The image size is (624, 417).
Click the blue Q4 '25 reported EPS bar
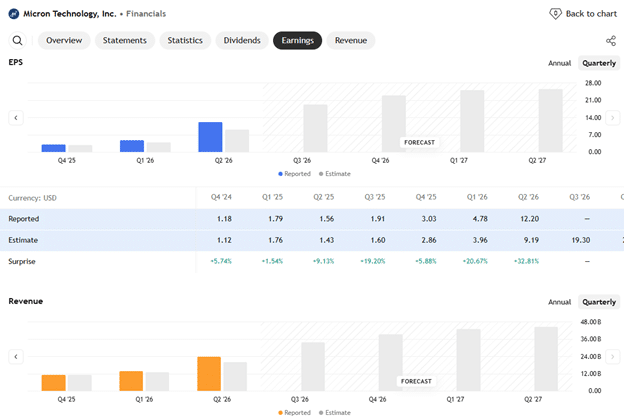point(53,148)
